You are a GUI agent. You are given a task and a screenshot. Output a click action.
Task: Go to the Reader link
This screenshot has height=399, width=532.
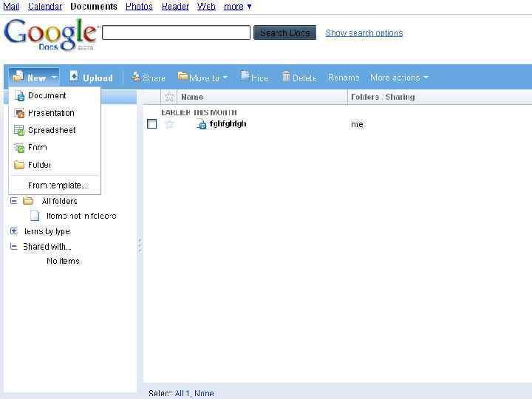[x=175, y=6]
